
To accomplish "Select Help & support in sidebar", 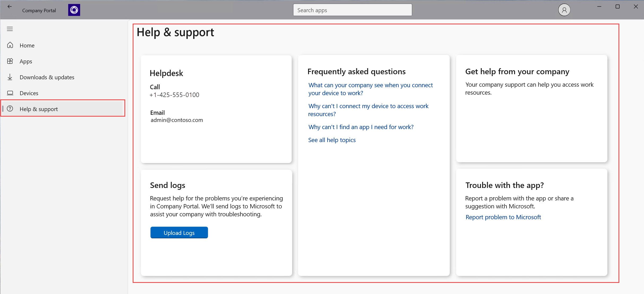I will tap(63, 109).
